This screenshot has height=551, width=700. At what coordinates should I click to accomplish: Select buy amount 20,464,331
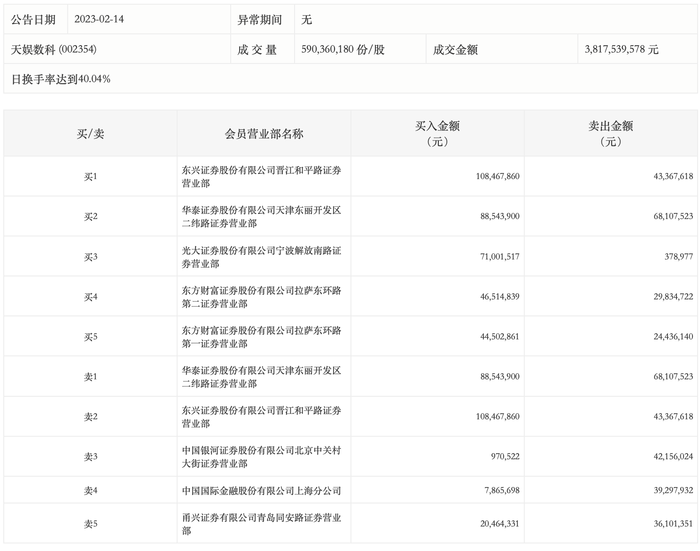tap(500, 524)
